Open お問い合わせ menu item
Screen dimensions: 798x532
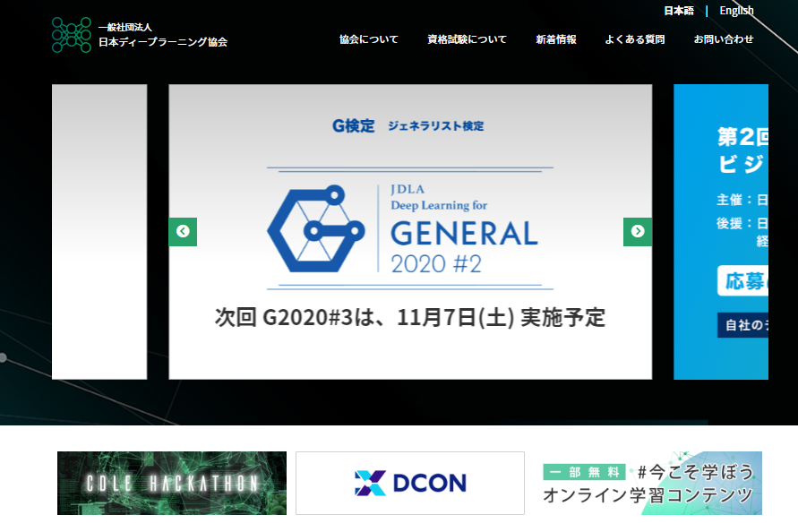723,39
